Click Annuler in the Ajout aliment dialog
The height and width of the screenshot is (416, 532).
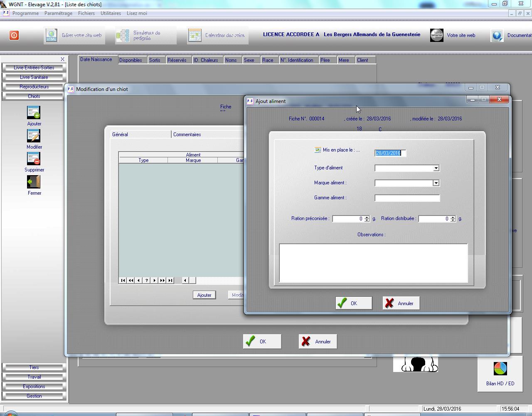tap(401, 303)
